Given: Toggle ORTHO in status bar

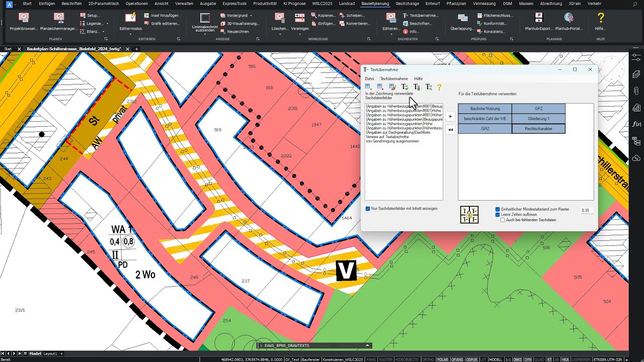Looking at the screenshot, I should pyautogui.click(x=428, y=359).
